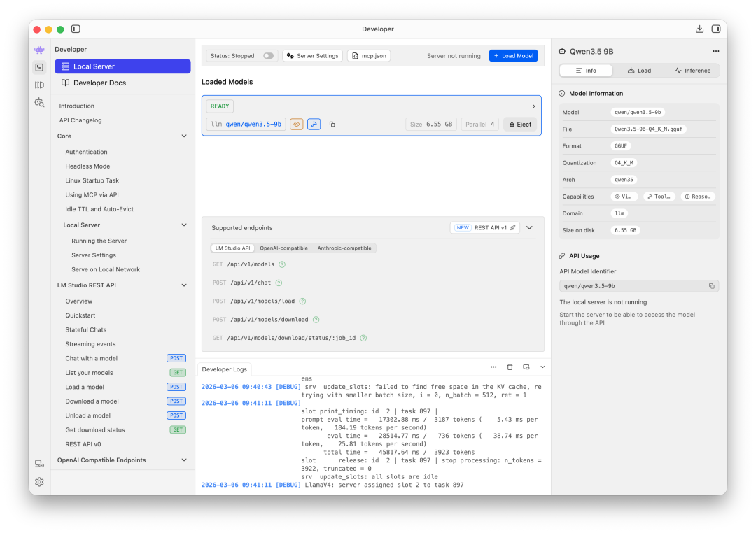Click the Load Model button

tap(513, 56)
